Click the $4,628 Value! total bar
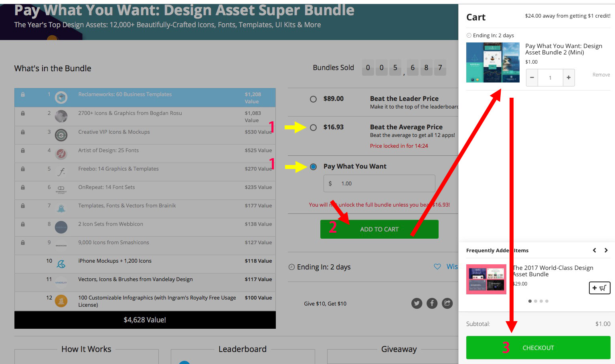615x364 pixels. (145, 320)
